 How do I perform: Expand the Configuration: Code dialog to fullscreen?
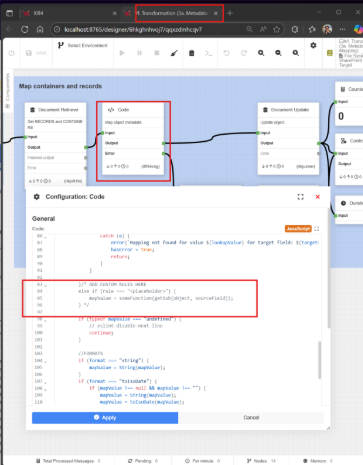click(301, 197)
